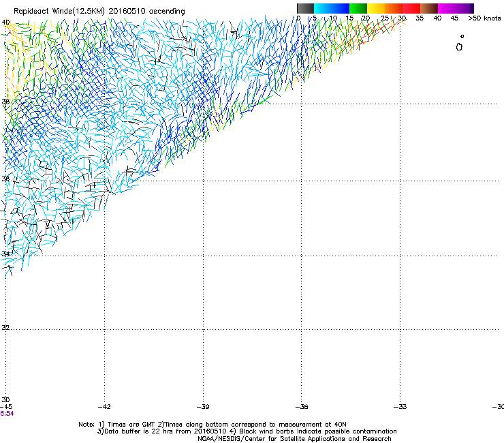Click the latitude axis label '40'
The width and height of the screenshot is (504, 443).
pyautogui.click(x=5, y=22)
